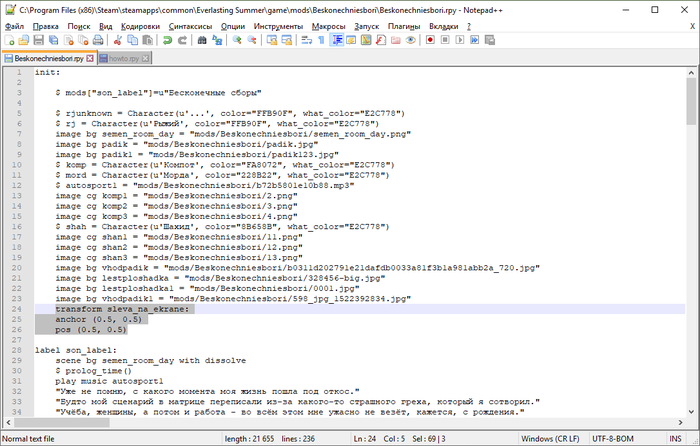Cut selection with the scissors icon

pyautogui.click(x=118, y=40)
